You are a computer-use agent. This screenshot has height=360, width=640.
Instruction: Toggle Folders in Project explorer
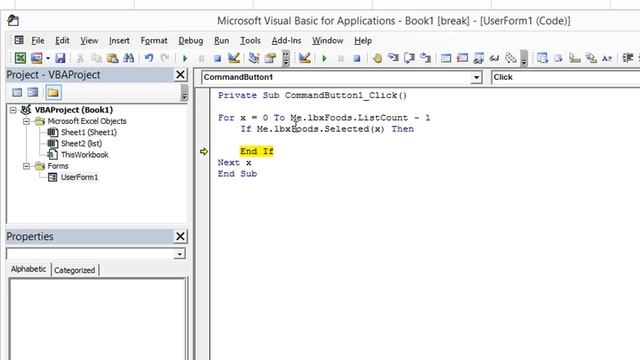pos(53,92)
